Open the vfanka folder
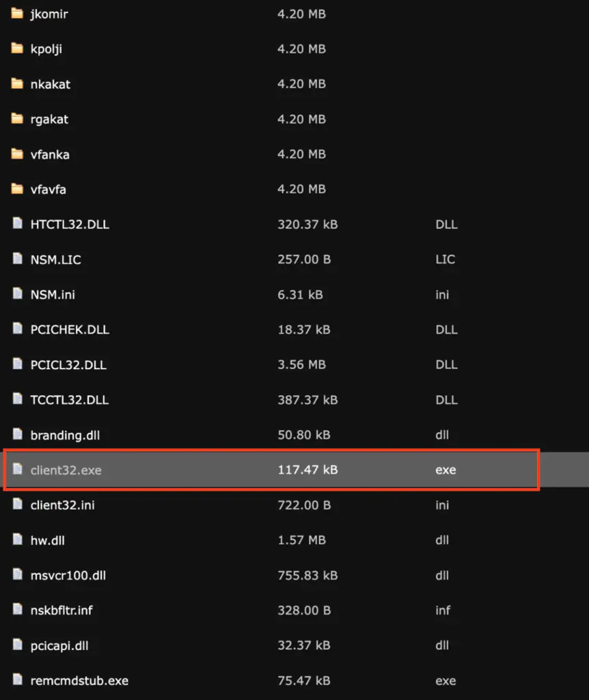This screenshot has height=700, width=589. pyautogui.click(x=50, y=154)
